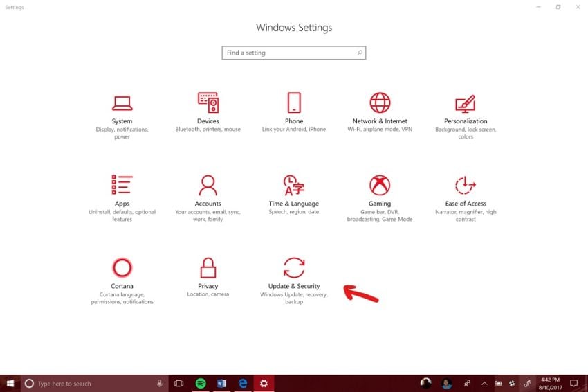Click the Windows Settings heading
Image resolution: width=588 pixels, height=392 pixels.
[x=294, y=28]
